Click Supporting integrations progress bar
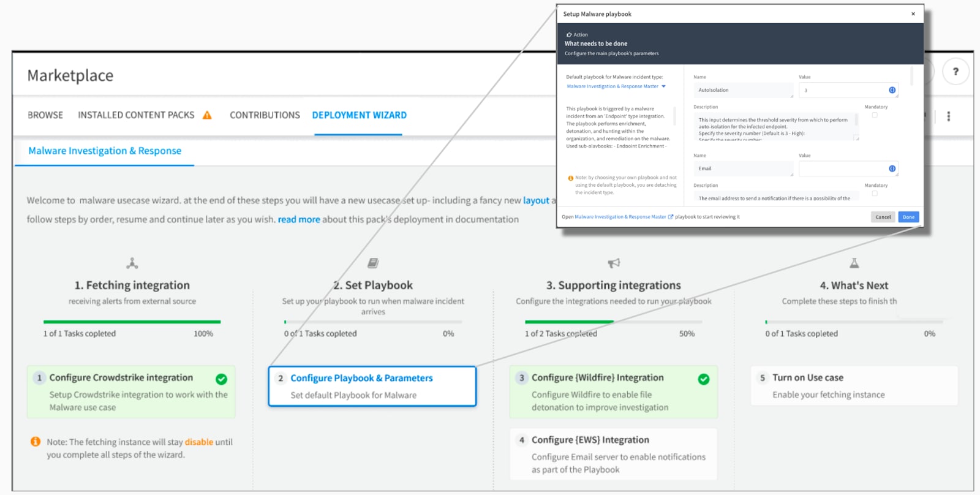Screen dimensions: 980x495 pyautogui.click(x=613, y=322)
